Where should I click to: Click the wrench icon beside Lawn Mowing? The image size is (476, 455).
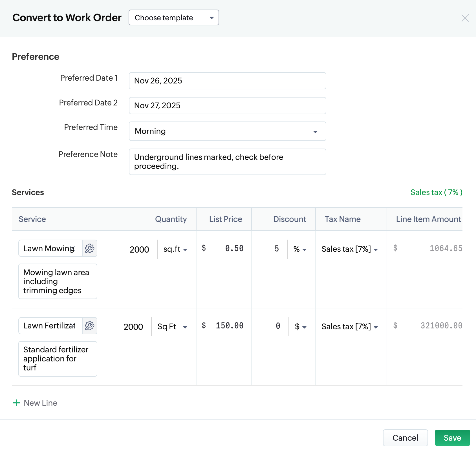click(90, 248)
